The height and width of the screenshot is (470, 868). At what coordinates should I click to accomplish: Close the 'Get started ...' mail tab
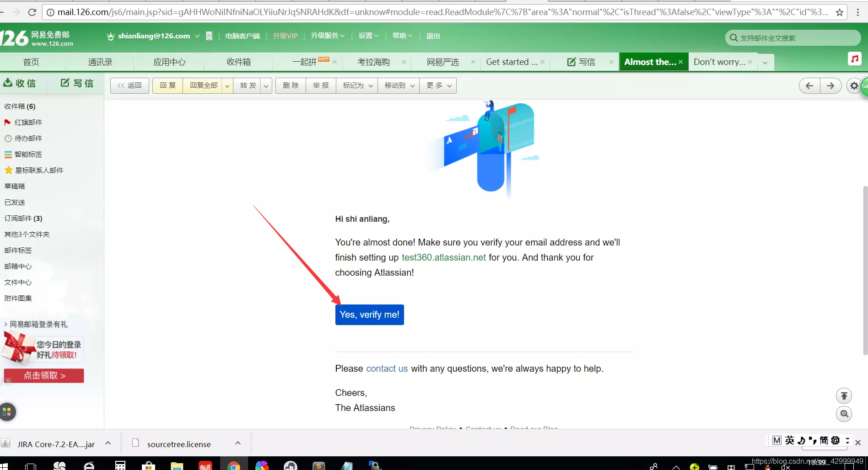coord(542,62)
